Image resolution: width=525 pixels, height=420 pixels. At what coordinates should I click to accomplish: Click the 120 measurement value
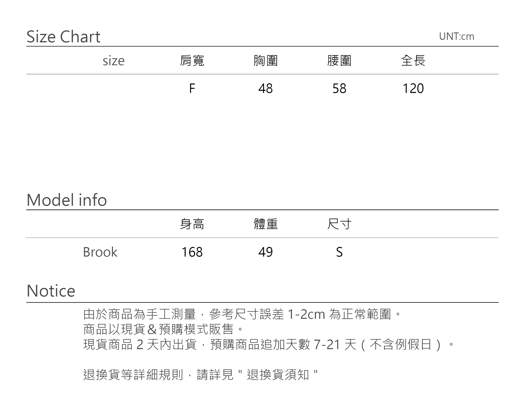click(413, 88)
